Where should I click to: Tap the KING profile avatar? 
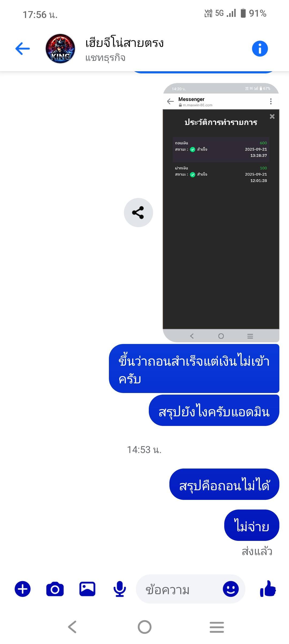pyautogui.click(x=60, y=48)
